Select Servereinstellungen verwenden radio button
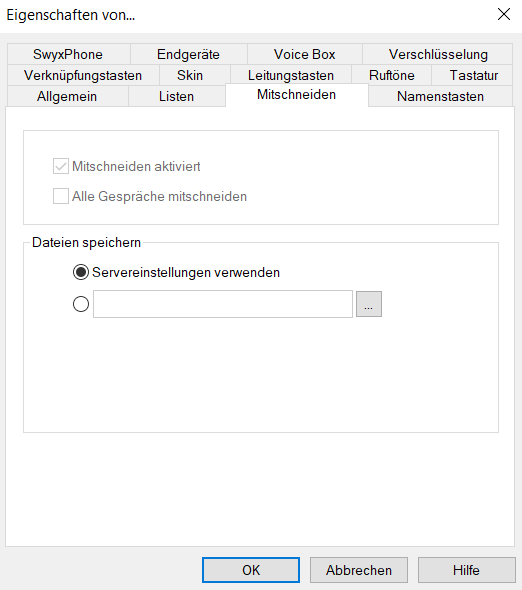This screenshot has height=590, width=522. coord(81,272)
